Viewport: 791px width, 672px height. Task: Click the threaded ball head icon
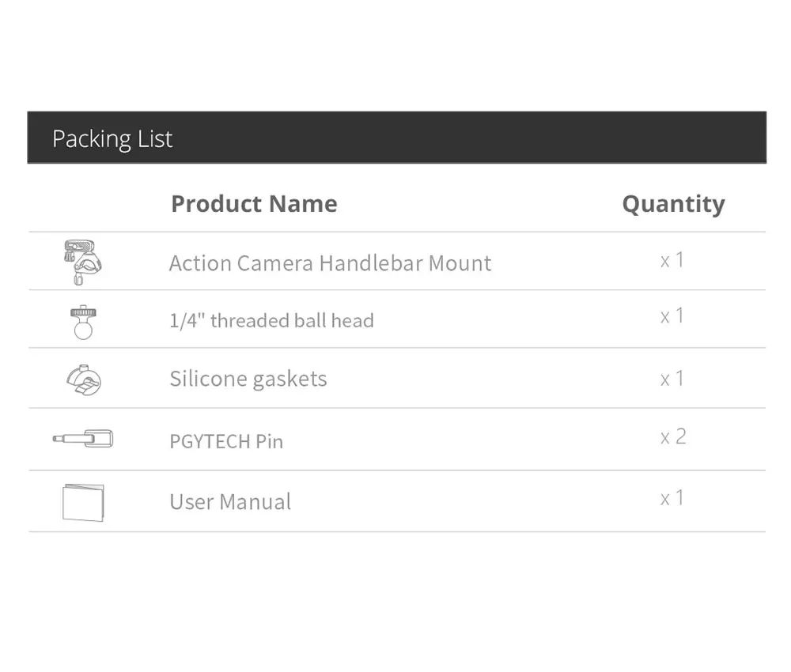82,322
